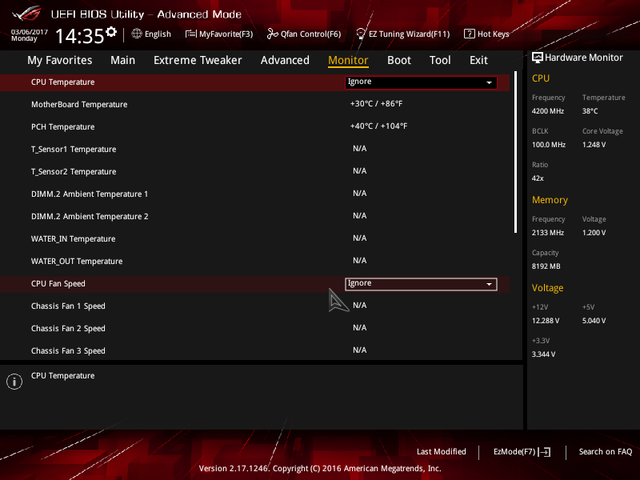
Task: Click 8192 MB capacity value
Action: [x=546, y=267]
